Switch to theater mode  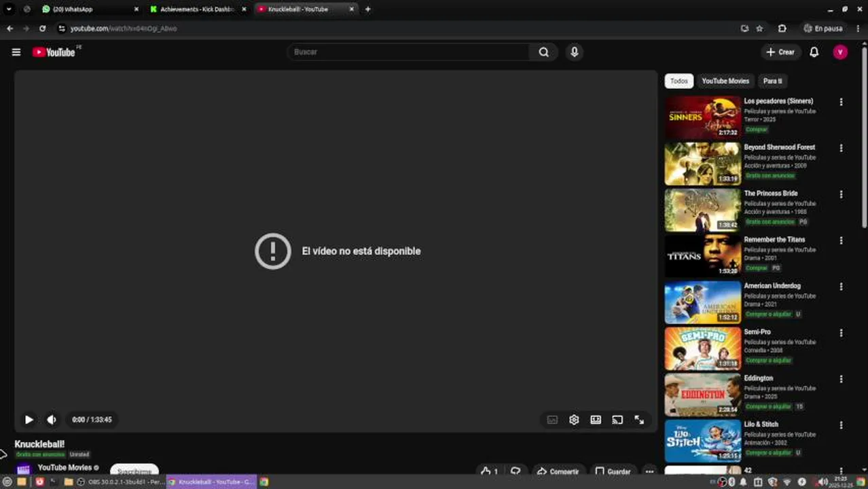coord(596,420)
